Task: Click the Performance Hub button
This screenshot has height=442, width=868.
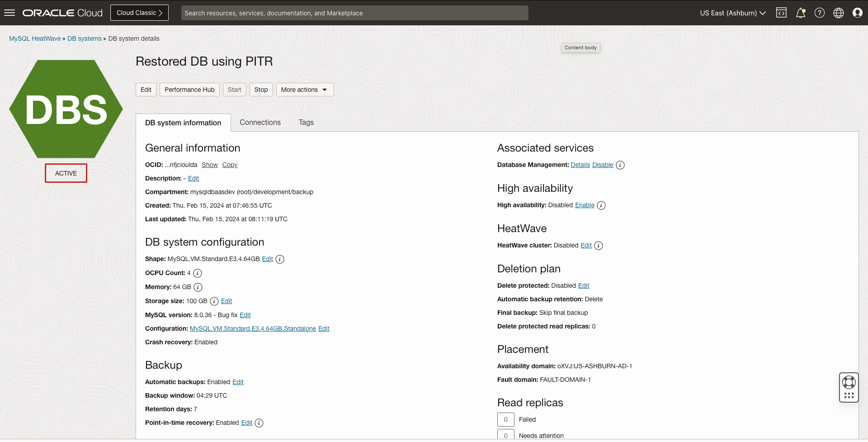Action: pos(189,90)
